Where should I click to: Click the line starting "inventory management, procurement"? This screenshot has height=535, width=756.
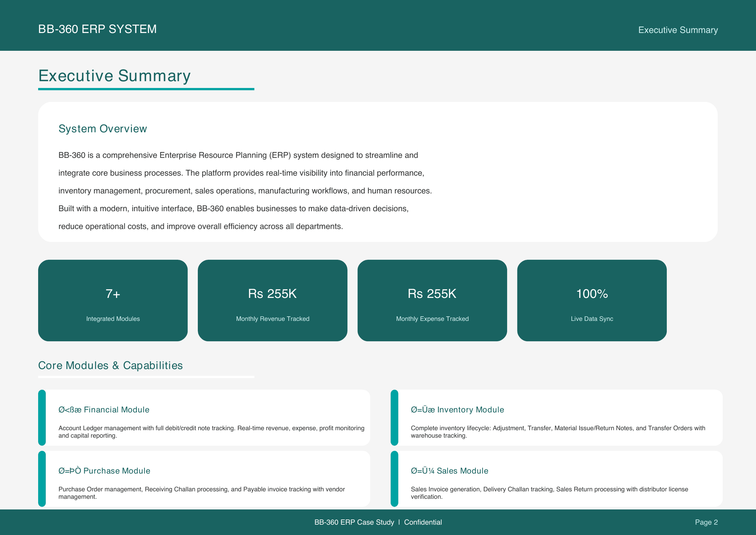point(245,191)
